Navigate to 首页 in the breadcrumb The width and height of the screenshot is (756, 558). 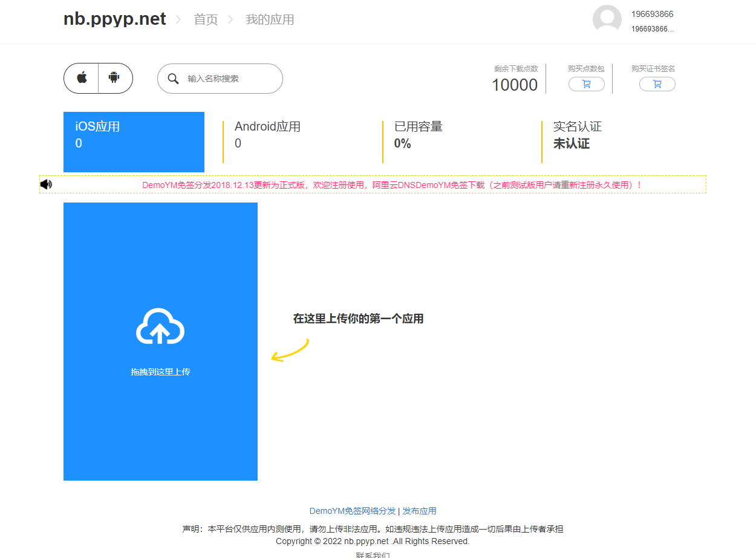(205, 19)
